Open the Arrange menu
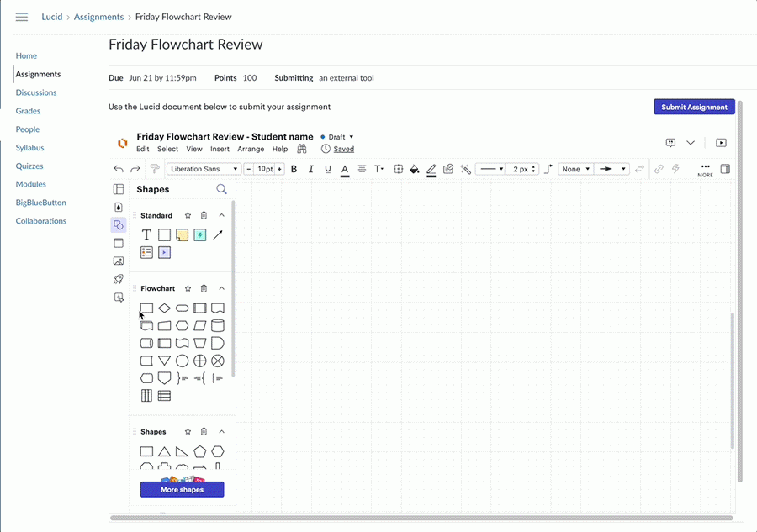The width and height of the screenshot is (757, 532). (251, 149)
